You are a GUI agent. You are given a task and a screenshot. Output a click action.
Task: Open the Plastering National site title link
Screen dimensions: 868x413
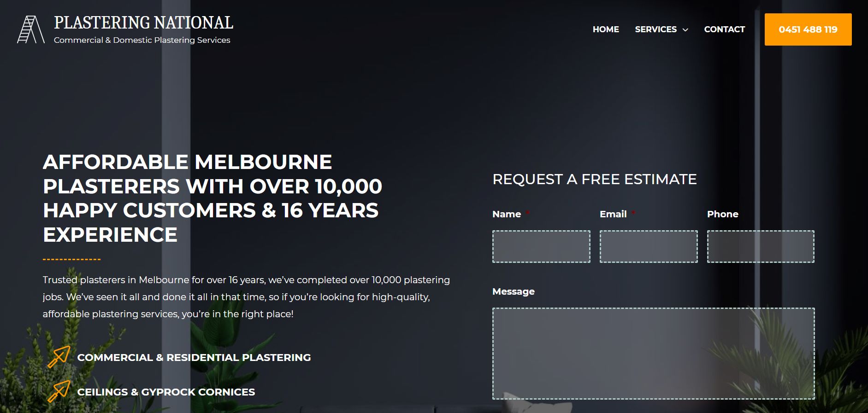point(143,23)
